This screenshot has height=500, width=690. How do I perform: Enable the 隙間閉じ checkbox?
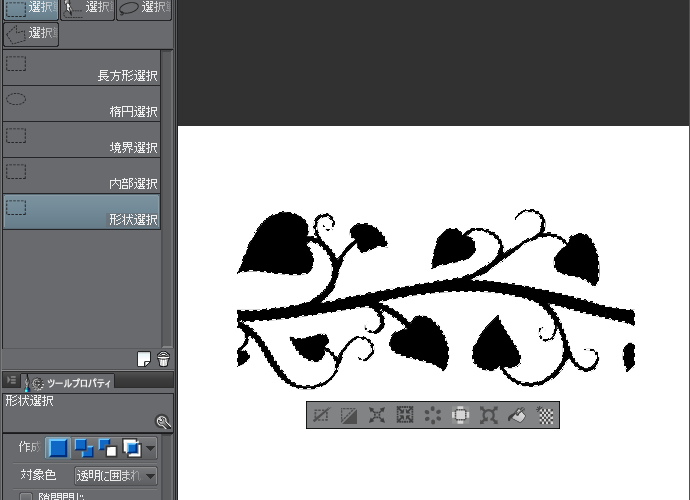click(x=27, y=496)
